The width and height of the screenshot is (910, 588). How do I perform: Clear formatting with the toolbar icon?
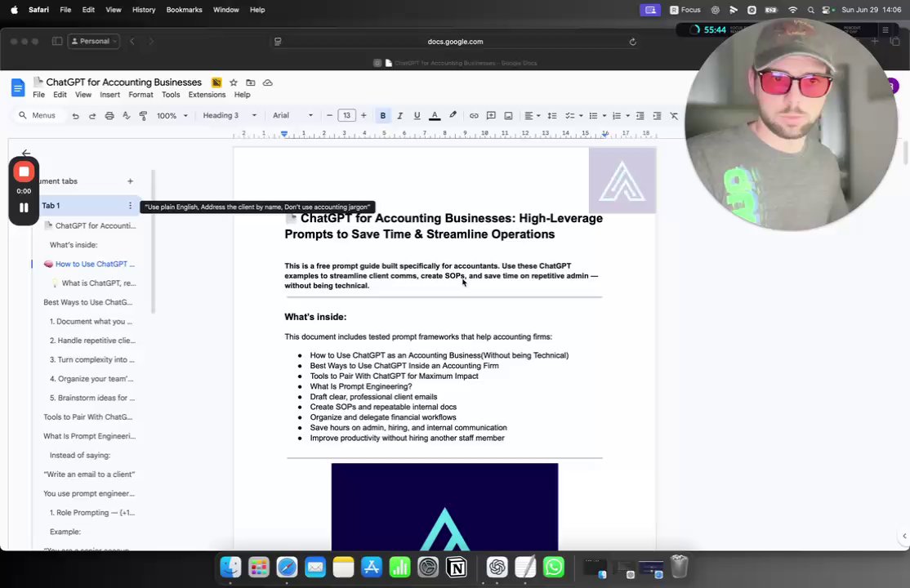tap(674, 115)
